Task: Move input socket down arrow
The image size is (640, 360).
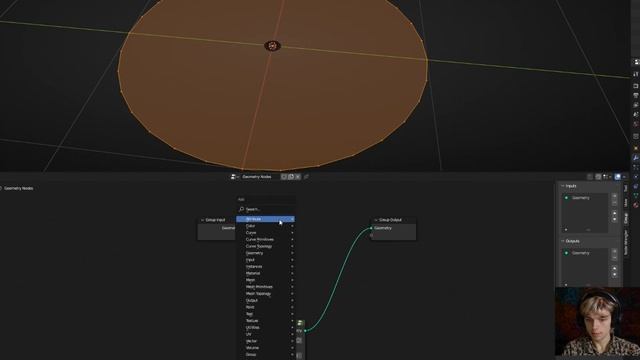Action: (x=614, y=219)
